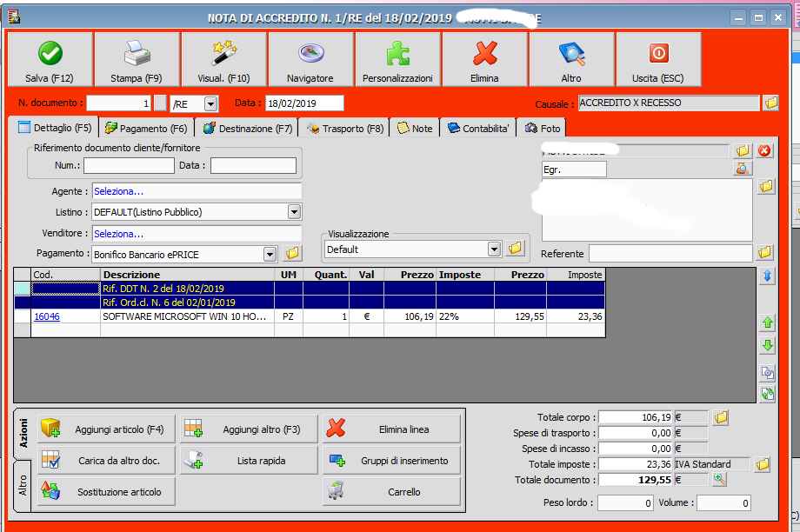Print using the Stampa (F9) button
Screen dimensions: 800x532
pos(137,59)
